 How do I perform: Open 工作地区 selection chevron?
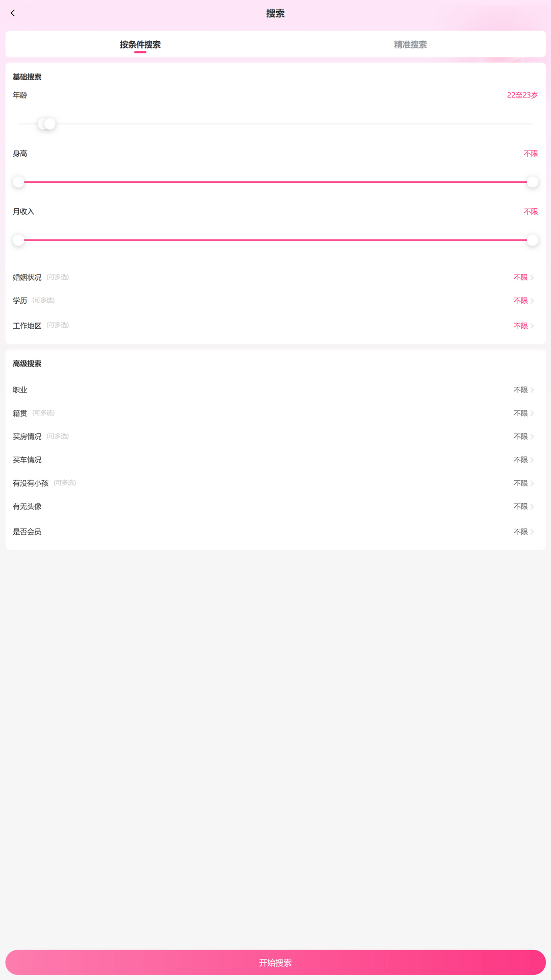[532, 326]
